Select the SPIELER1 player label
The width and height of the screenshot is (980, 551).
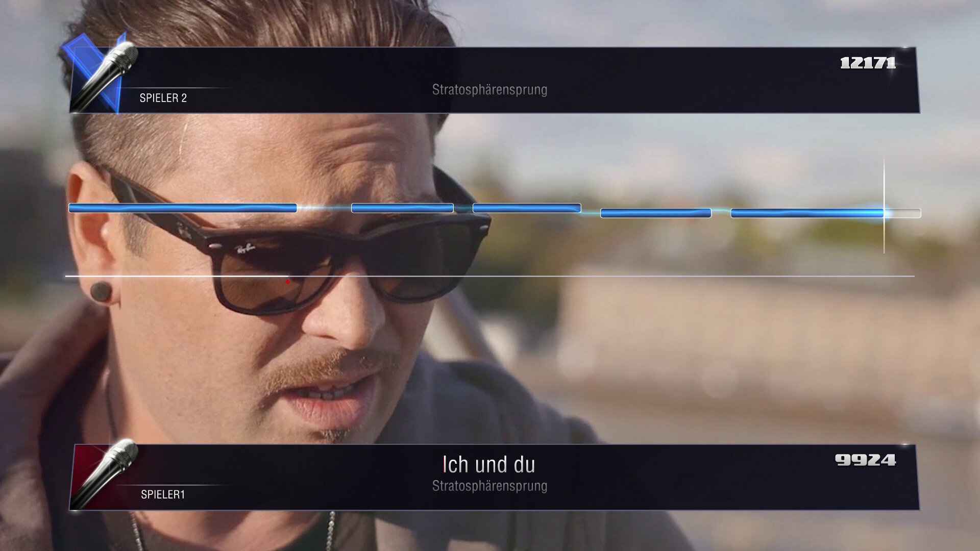(x=163, y=494)
